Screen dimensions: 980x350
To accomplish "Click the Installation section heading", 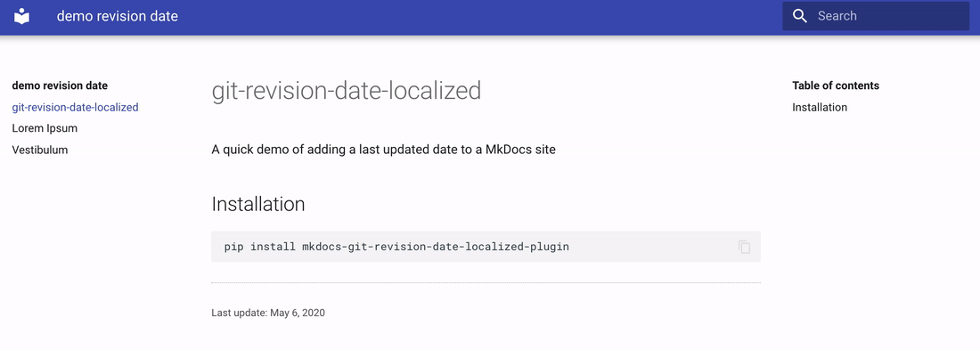I will pos(258,204).
